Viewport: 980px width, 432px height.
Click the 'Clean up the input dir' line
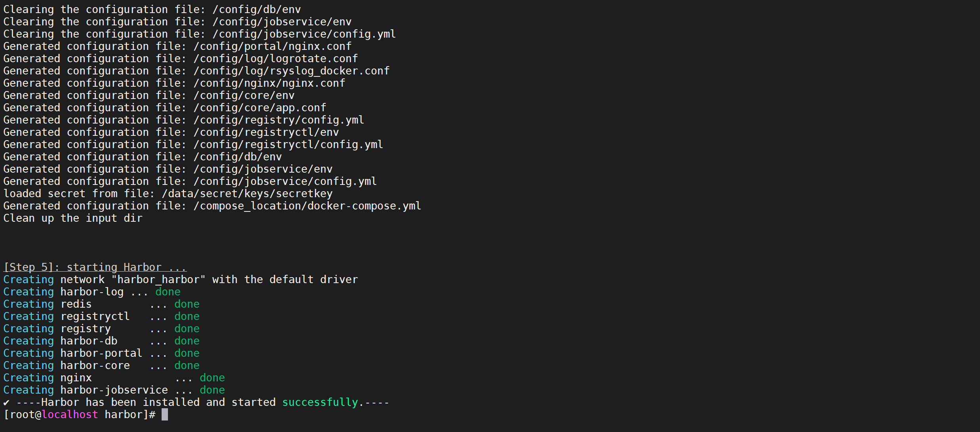tap(73, 218)
